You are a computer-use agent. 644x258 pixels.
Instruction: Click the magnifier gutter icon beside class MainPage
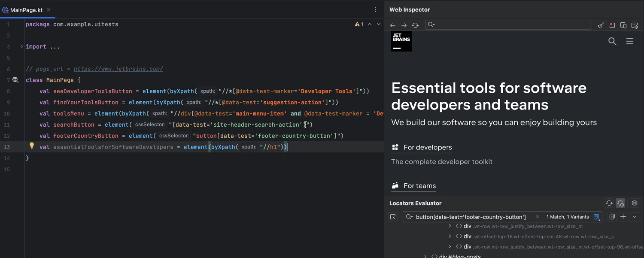pos(15,80)
